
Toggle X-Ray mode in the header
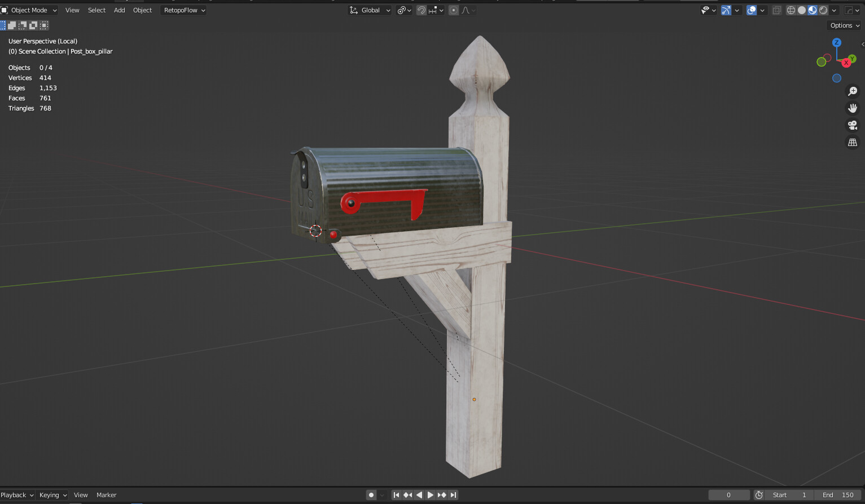click(778, 10)
